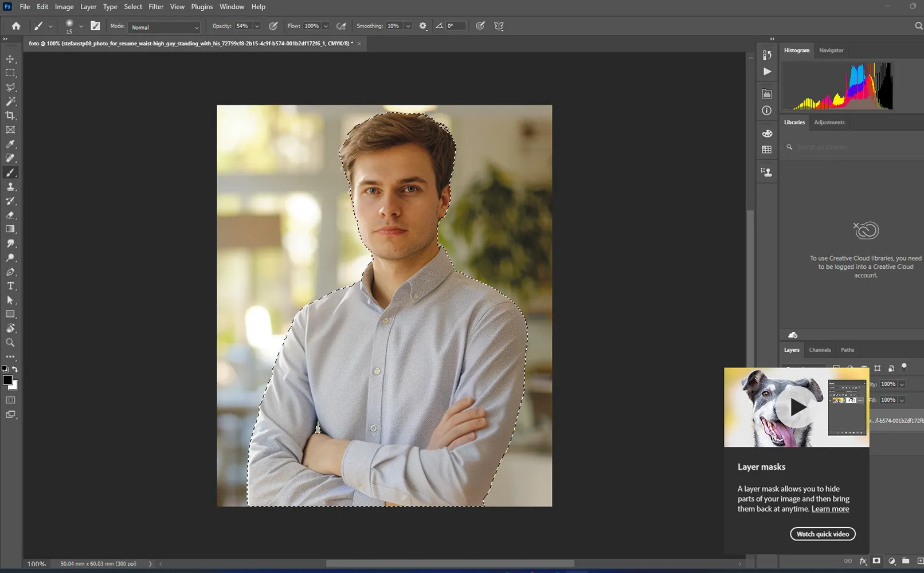Collapse right panels double-arrow

[772, 39]
